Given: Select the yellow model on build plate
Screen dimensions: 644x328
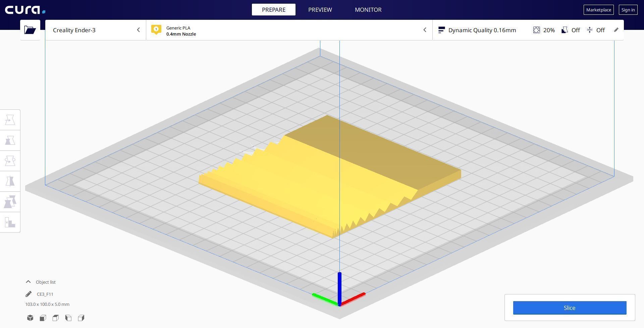Looking at the screenshot, I should pyautogui.click(x=330, y=176).
